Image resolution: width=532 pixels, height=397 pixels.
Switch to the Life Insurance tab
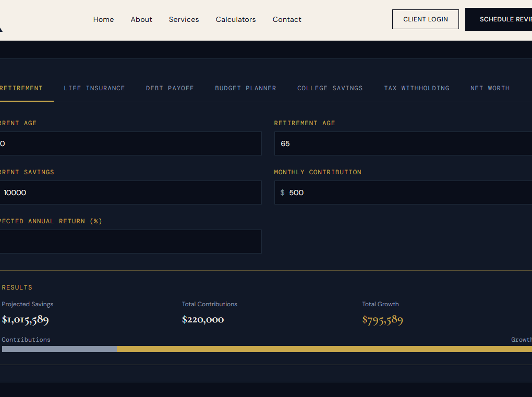coord(94,88)
